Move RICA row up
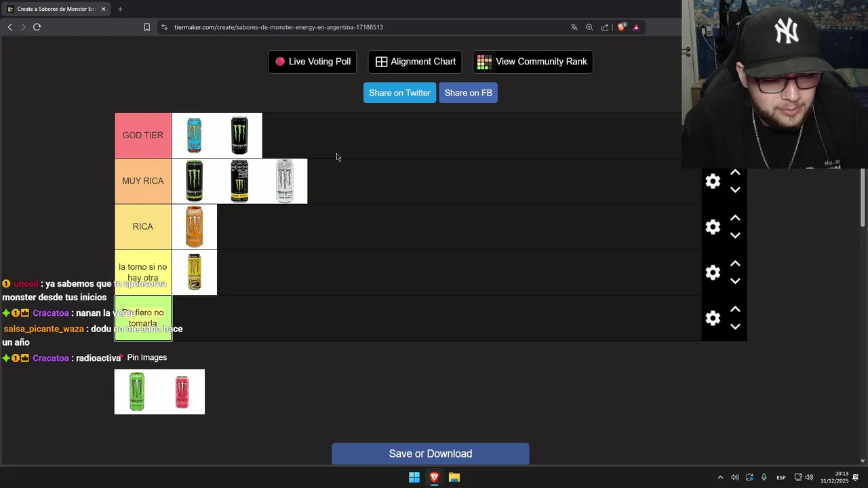Image resolution: width=868 pixels, height=488 pixels. 735,218
